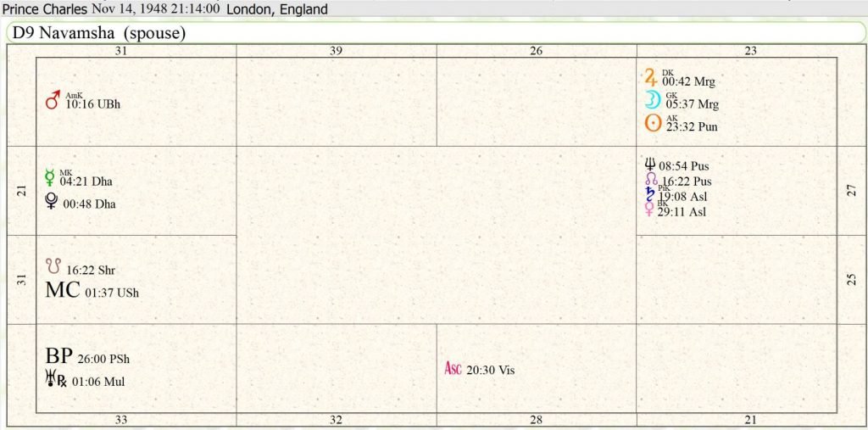
Task: Select the pink Venus glyph
Action: [650, 209]
